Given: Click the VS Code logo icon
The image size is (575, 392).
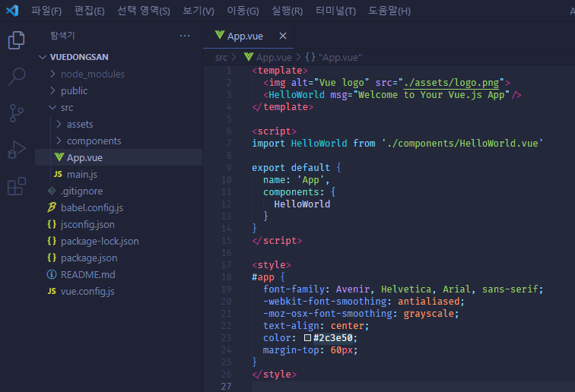Looking at the screenshot, I should tap(12, 11).
